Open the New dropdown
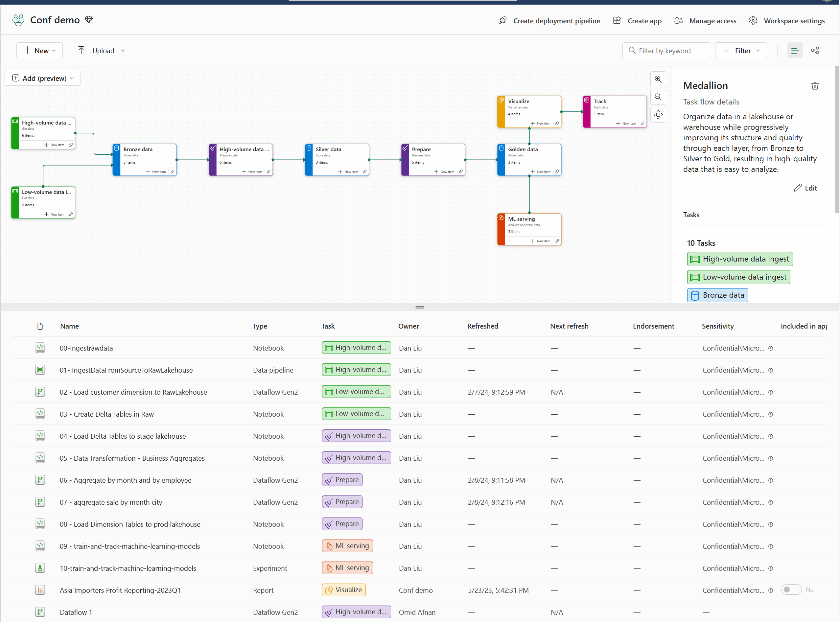 coord(39,51)
